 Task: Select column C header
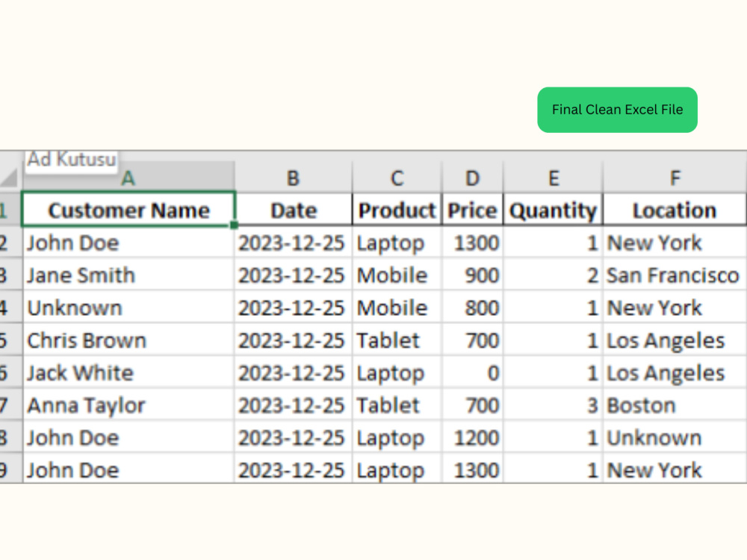[397, 178]
